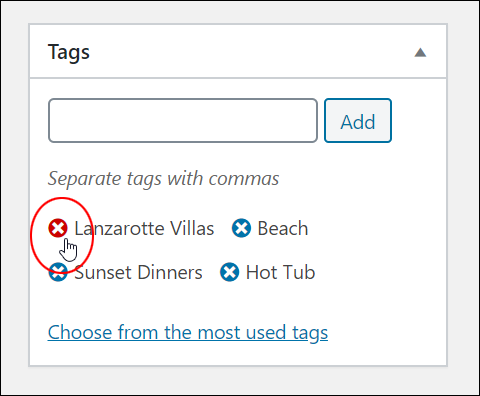Image resolution: width=480 pixels, height=396 pixels.
Task: Select the Hot Tub tag label
Action: click(280, 273)
